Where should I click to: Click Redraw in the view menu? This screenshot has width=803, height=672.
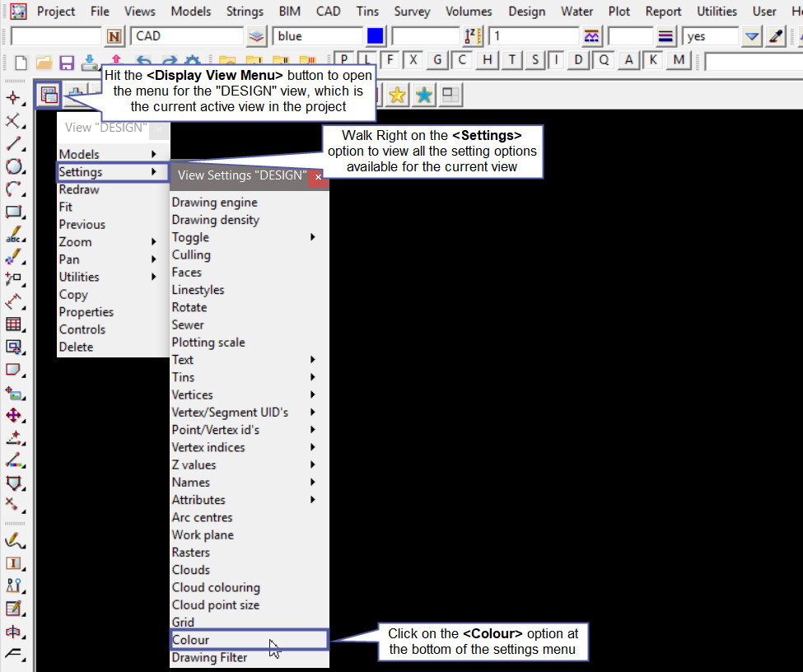coord(79,189)
